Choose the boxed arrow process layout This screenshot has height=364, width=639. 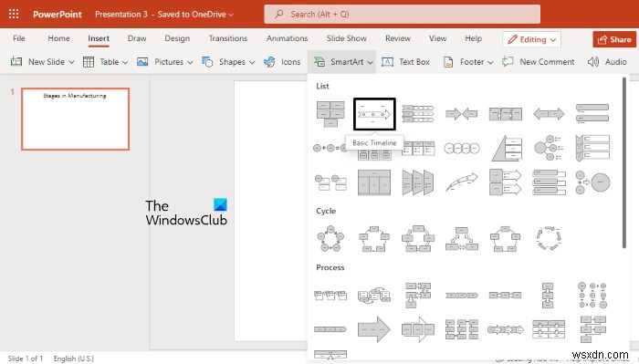coord(418,329)
